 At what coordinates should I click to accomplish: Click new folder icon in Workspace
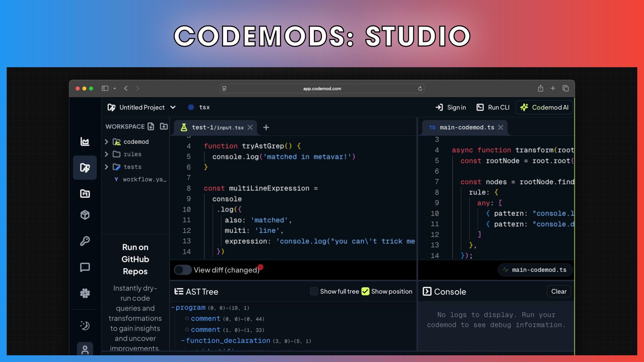point(164,126)
